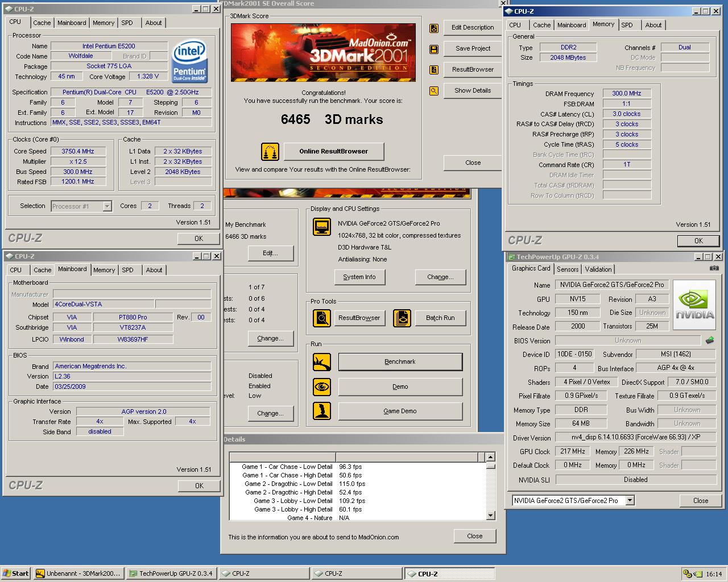
Task: Click the Driver Version field in GPU-Z
Action: tap(635, 437)
